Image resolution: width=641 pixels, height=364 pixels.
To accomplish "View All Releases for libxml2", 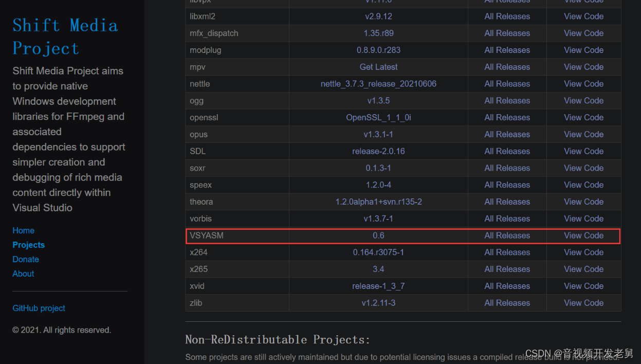I will pyautogui.click(x=507, y=16).
